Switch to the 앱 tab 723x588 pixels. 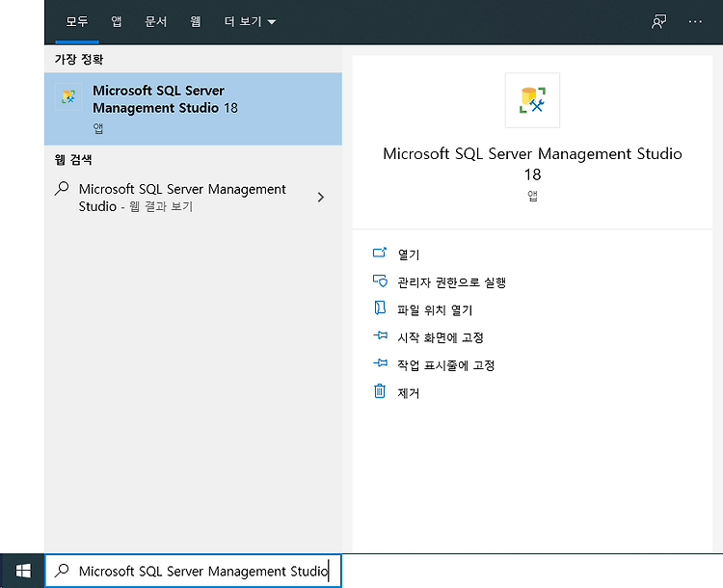tap(117, 21)
